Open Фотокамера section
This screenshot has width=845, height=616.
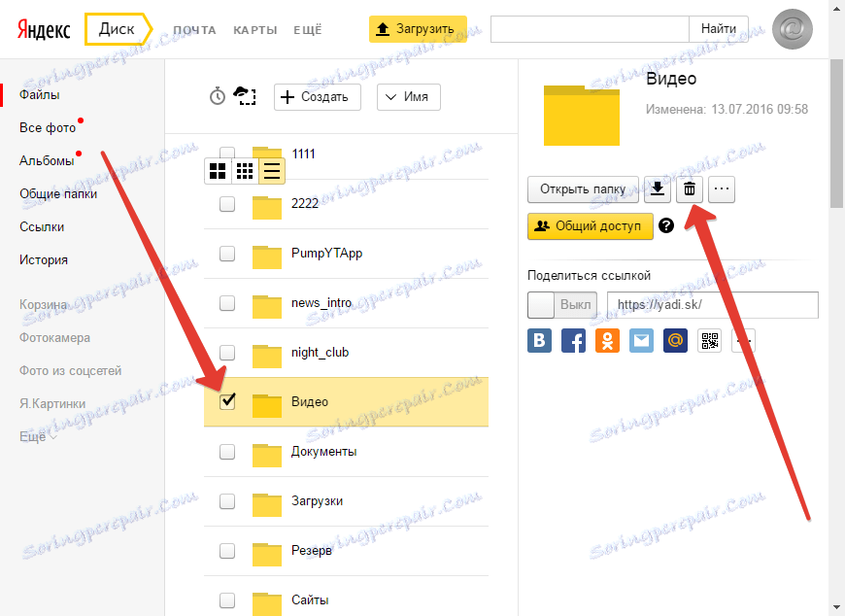[54, 338]
